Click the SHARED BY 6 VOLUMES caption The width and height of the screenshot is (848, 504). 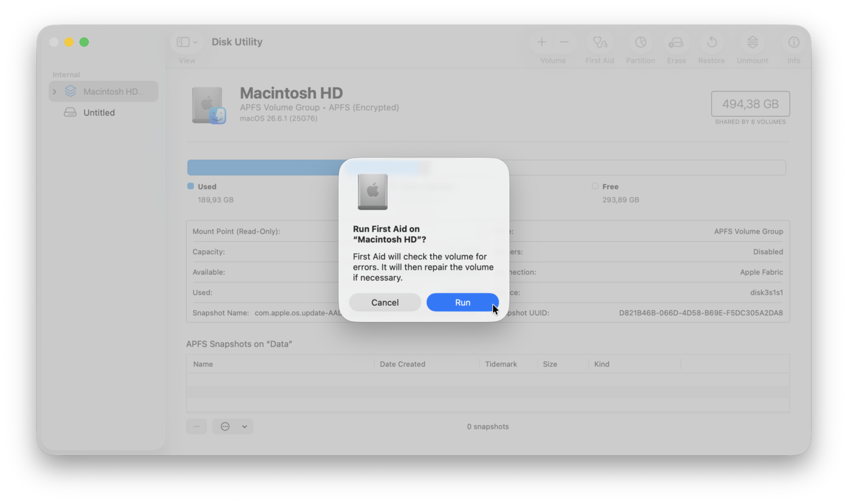point(750,122)
